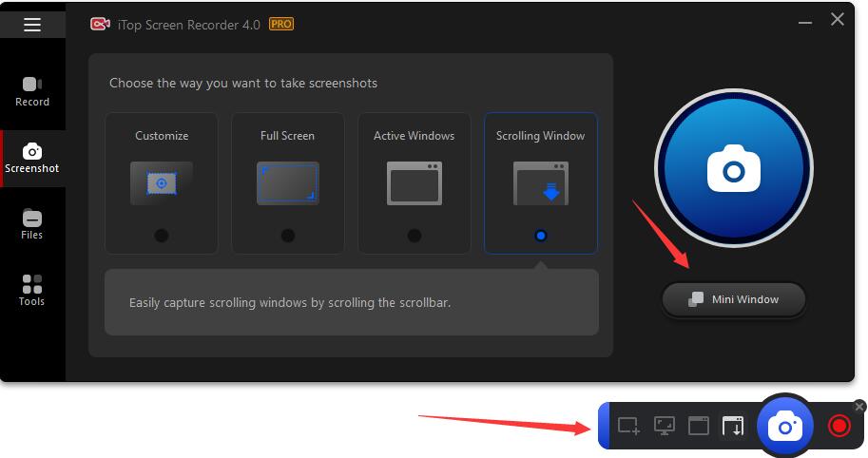
Task: Switch to the Record section
Action: (x=32, y=92)
